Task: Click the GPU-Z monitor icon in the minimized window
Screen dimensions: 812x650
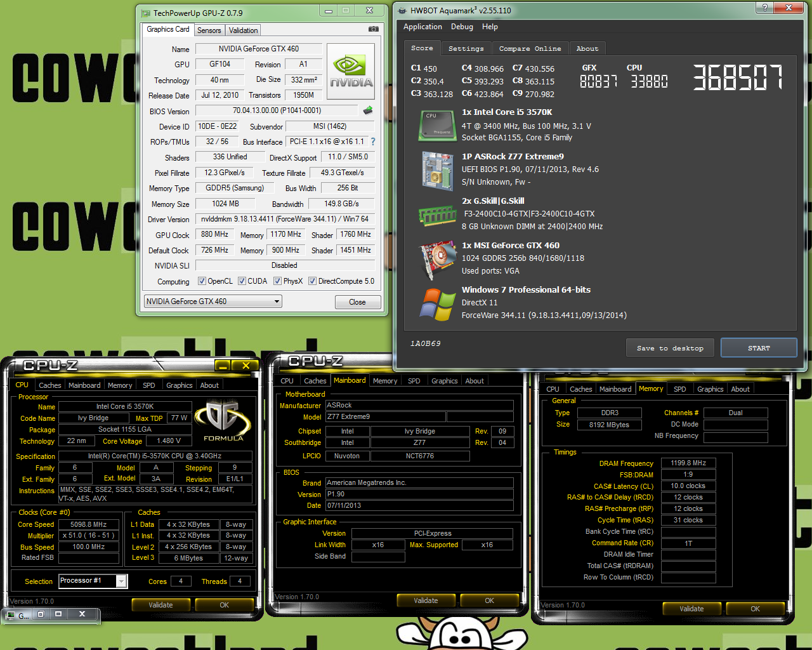Action: [x=11, y=615]
